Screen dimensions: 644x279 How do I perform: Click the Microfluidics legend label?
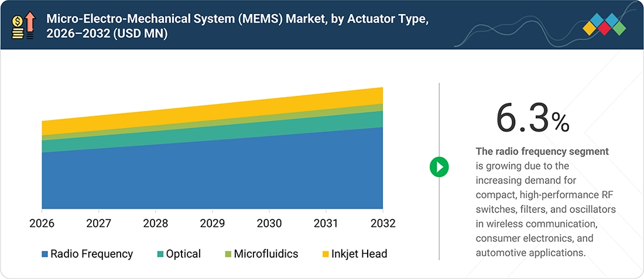click(x=266, y=254)
